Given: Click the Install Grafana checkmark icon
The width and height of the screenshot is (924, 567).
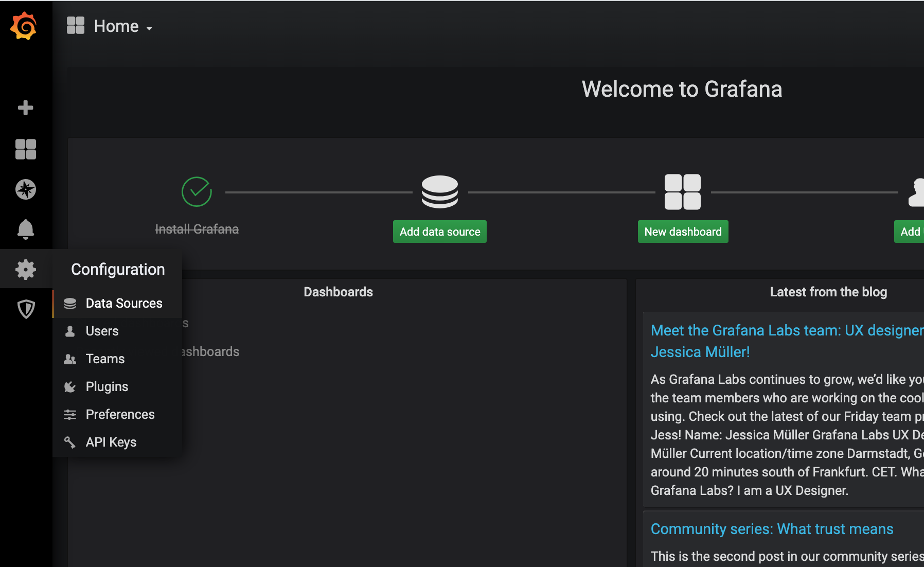Looking at the screenshot, I should 197,192.
